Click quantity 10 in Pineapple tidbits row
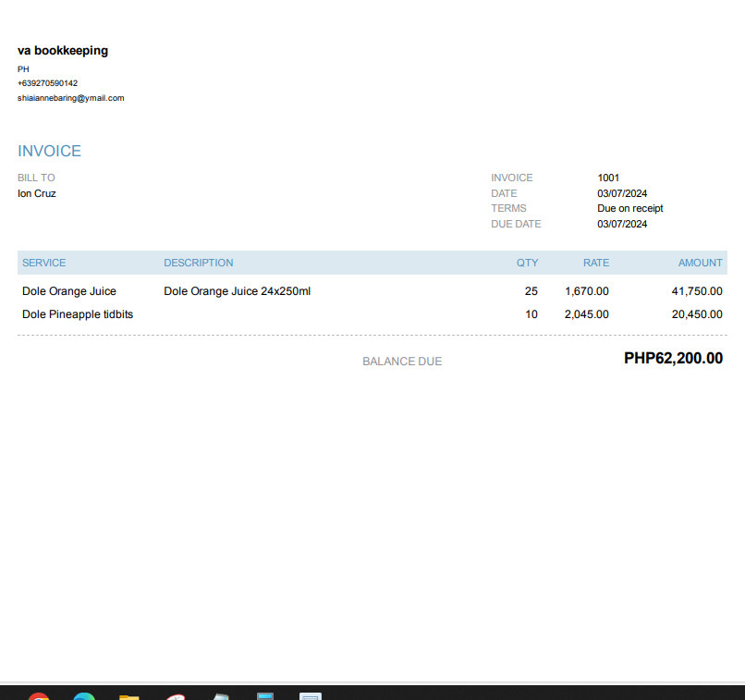Viewport: 745px width, 700px height. pyautogui.click(x=531, y=314)
